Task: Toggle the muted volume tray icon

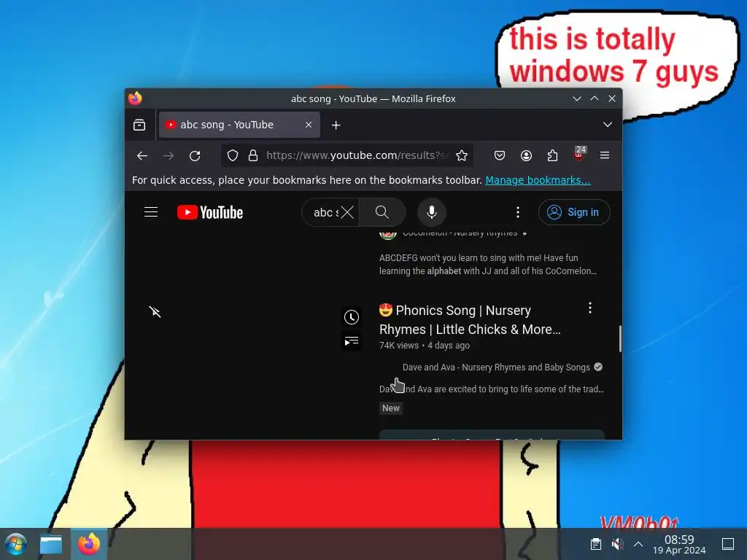Action: (617, 544)
